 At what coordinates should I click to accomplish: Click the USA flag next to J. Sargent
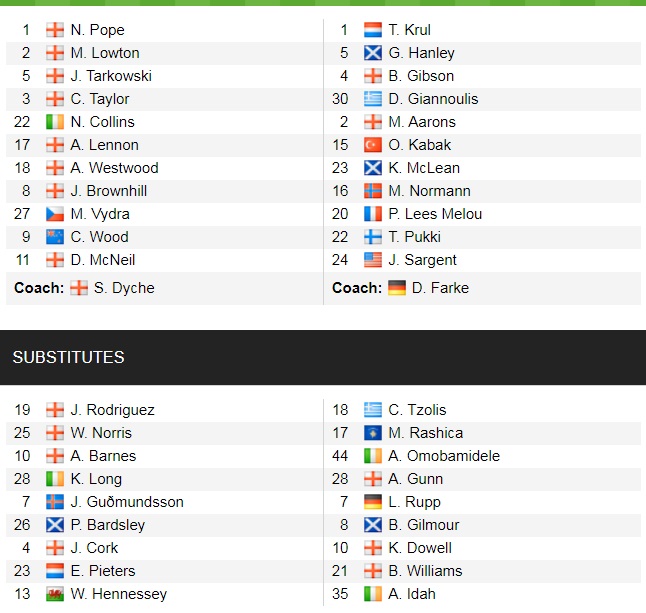[372, 260]
